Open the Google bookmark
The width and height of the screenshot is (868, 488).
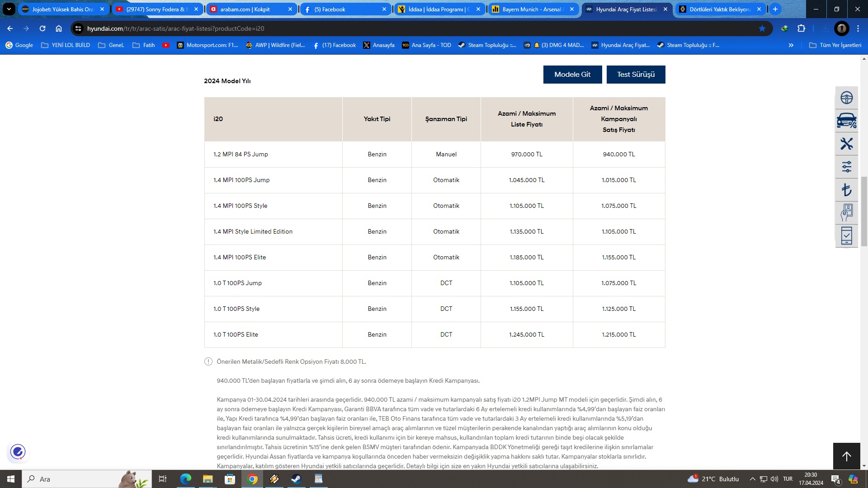coord(19,45)
